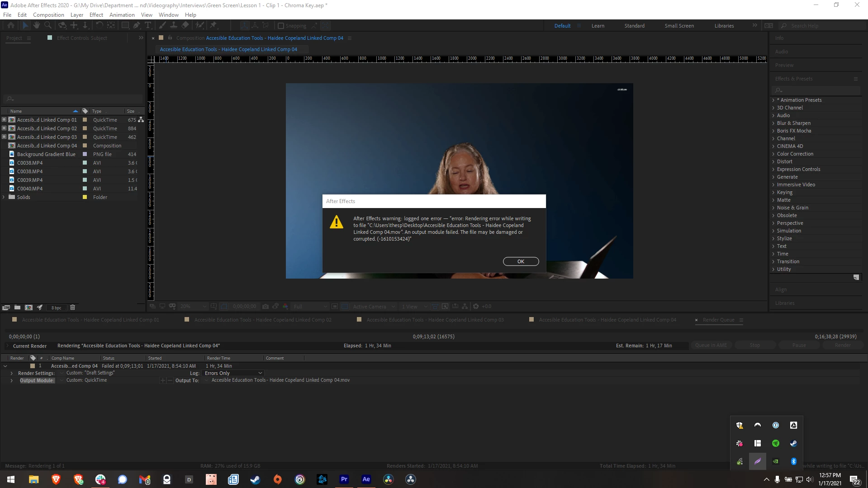Open the magnification 20% dropdown
This screenshot has height=488, width=868.
193,306
